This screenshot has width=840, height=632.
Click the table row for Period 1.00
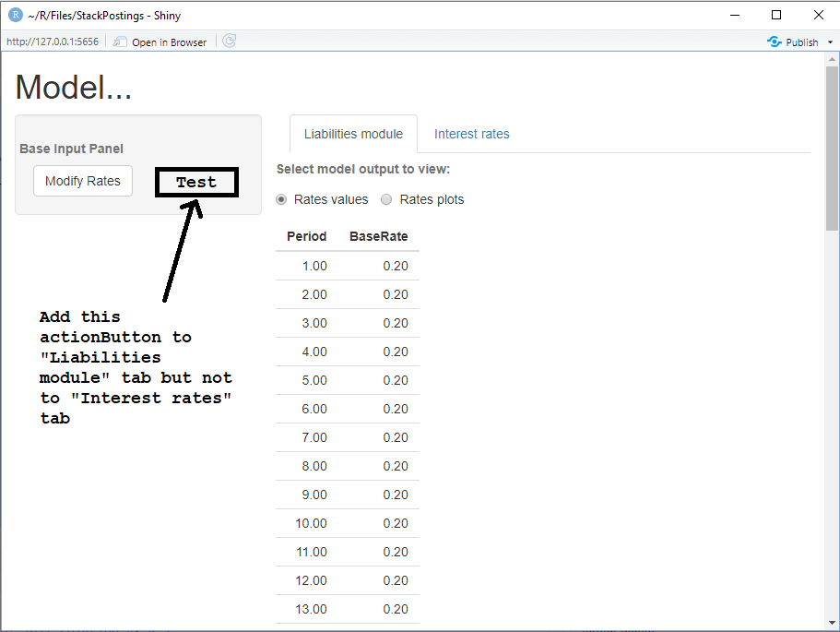347,266
